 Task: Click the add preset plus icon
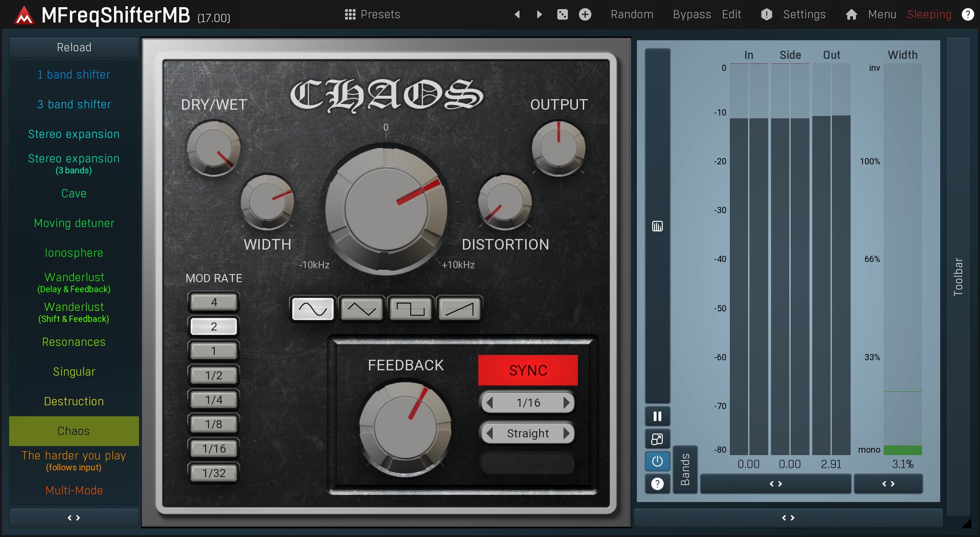pos(585,14)
